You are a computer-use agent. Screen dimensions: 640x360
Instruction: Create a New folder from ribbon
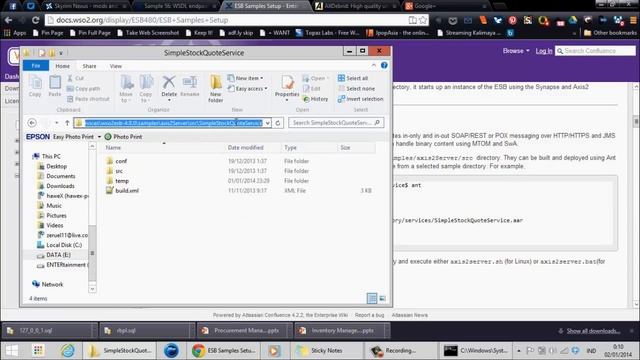point(216,89)
